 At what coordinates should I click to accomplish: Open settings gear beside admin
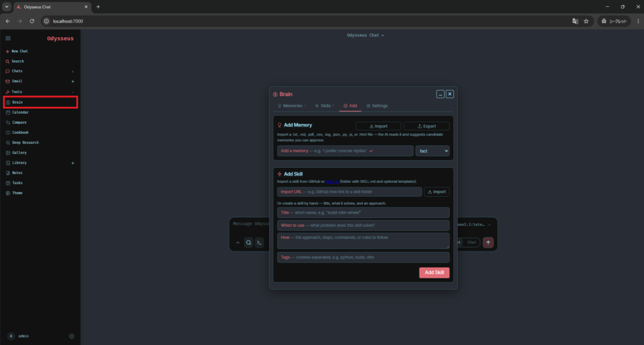pyautogui.click(x=72, y=336)
